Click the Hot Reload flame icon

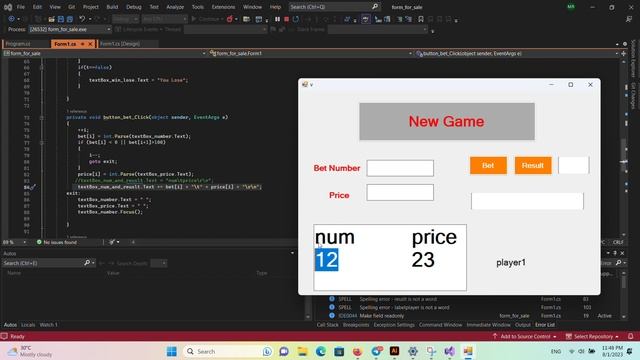(x=230, y=19)
